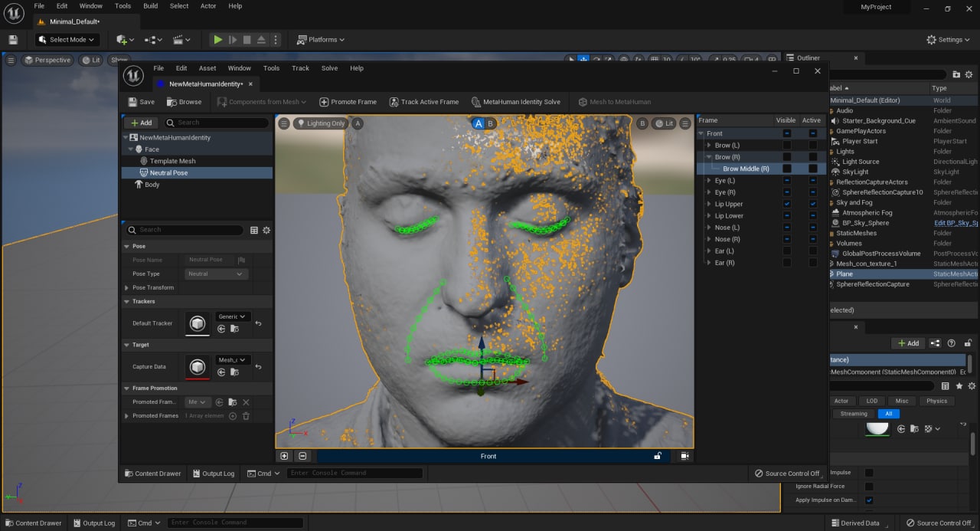
Task: Toggle Active checkbox for Lip Upper
Action: pos(813,204)
